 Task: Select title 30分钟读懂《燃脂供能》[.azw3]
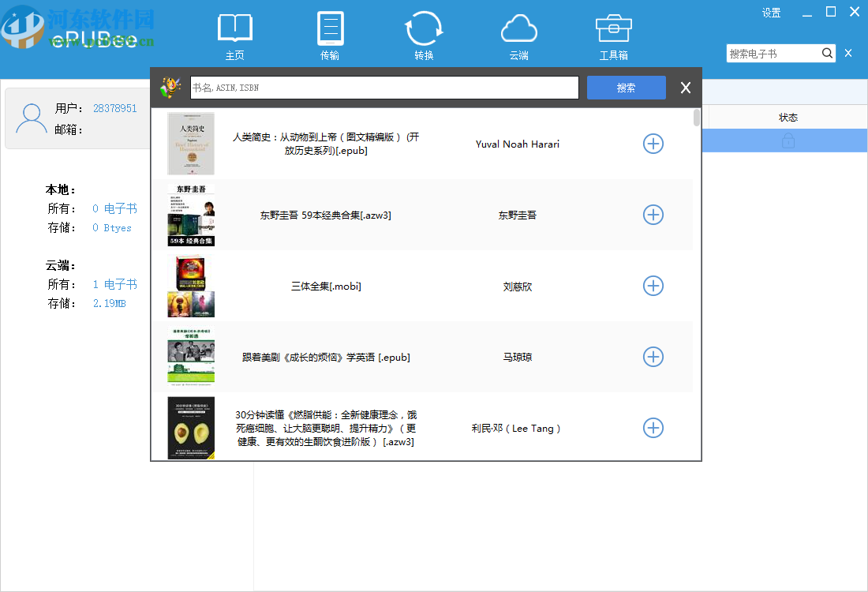pos(326,428)
